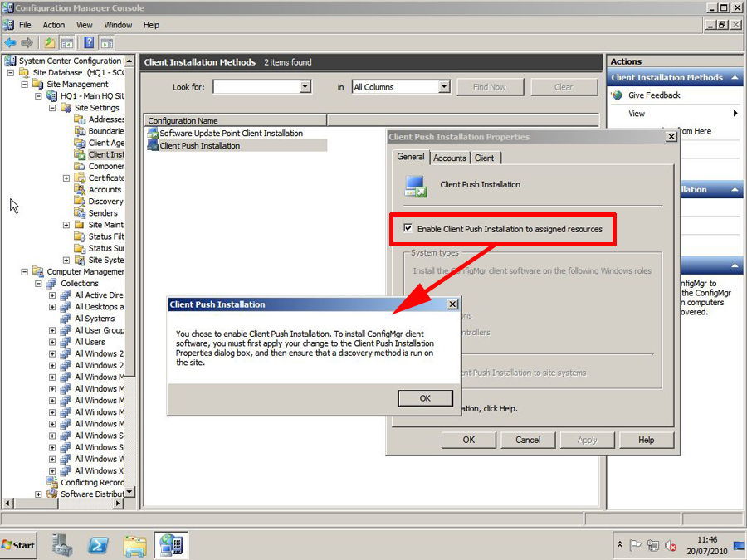Expand the Site Maintenance node
Viewport: 747px width, 560px height.
(x=66, y=225)
